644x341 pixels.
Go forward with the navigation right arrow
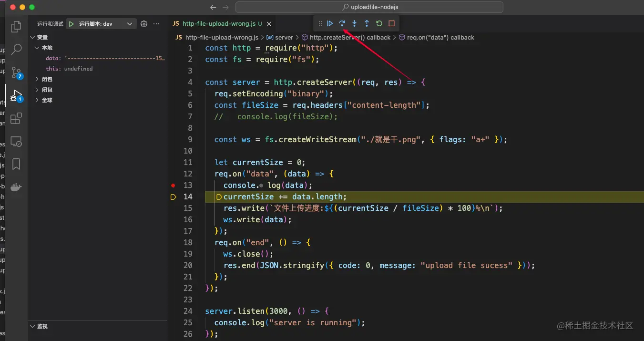tap(225, 7)
